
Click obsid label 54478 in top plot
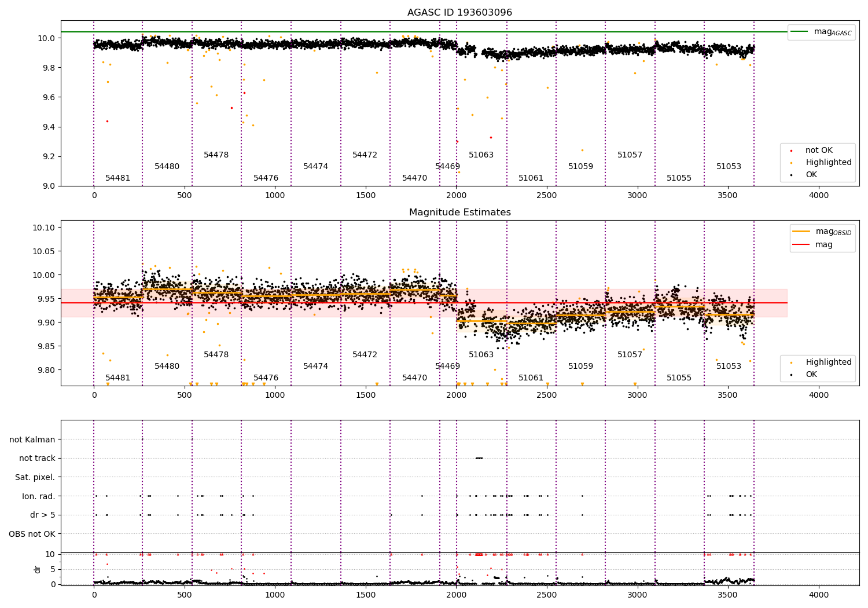tap(216, 155)
